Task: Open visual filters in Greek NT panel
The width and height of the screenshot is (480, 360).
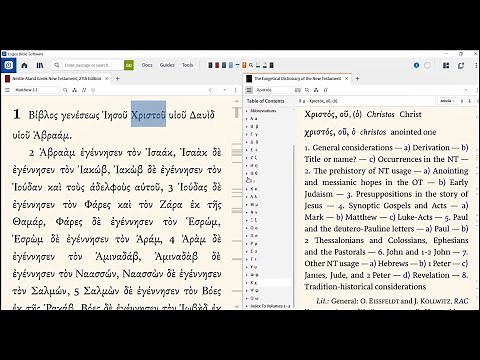Action: [x=75, y=90]
